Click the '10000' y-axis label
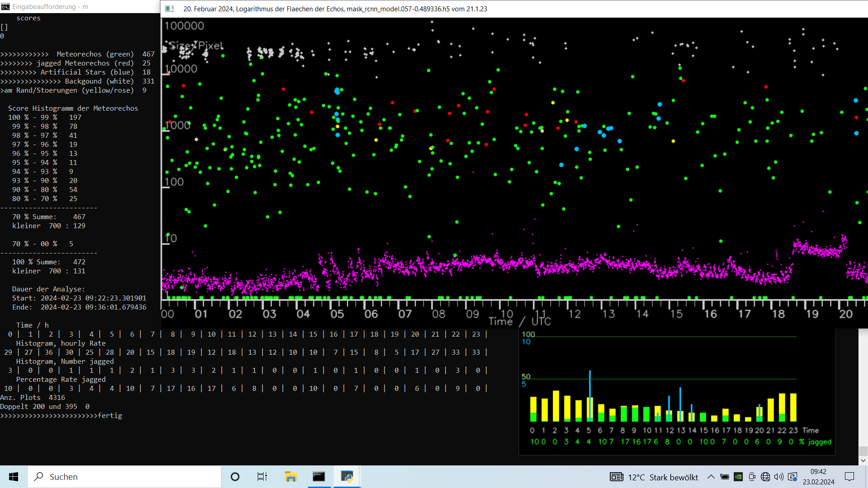Image resolution: width=868 pixels, height=488 pixels. coord(181,69)
